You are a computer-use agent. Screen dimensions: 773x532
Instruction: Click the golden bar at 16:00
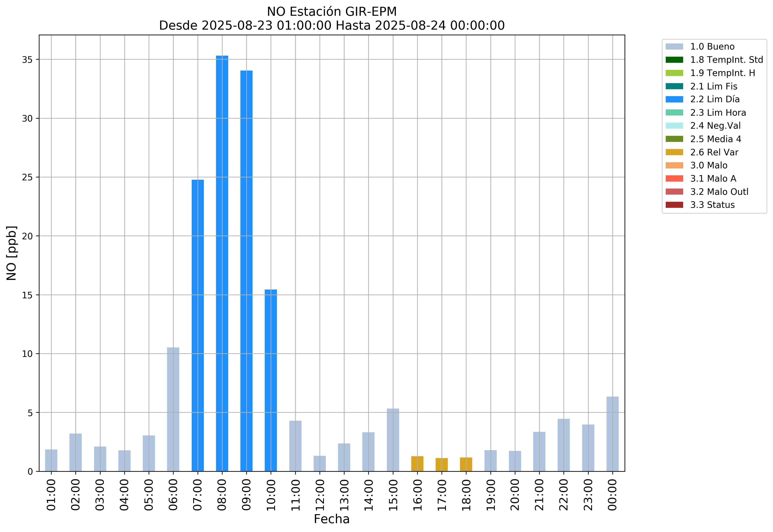tap(417, 464)
